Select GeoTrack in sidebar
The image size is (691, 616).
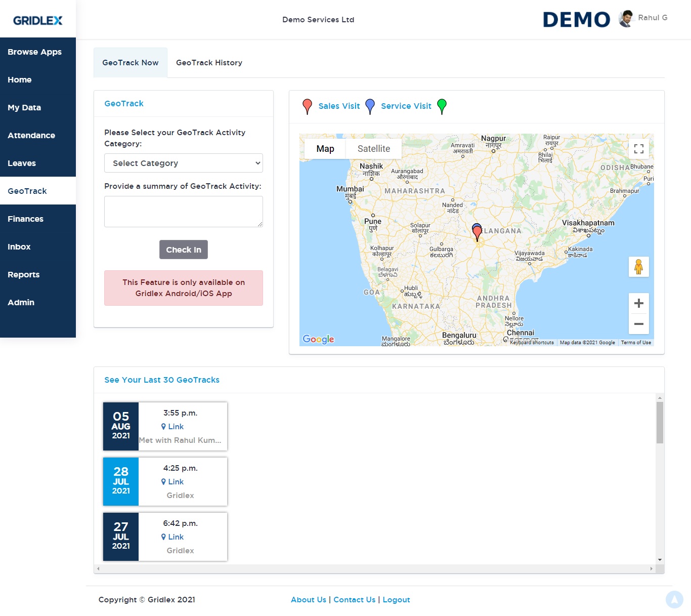pos(38,191)
